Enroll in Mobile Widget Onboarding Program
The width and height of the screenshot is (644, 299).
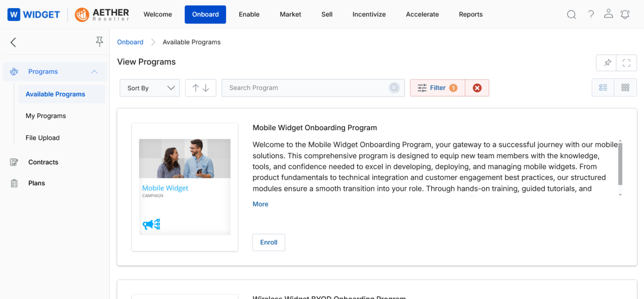[x=269, y=242]
